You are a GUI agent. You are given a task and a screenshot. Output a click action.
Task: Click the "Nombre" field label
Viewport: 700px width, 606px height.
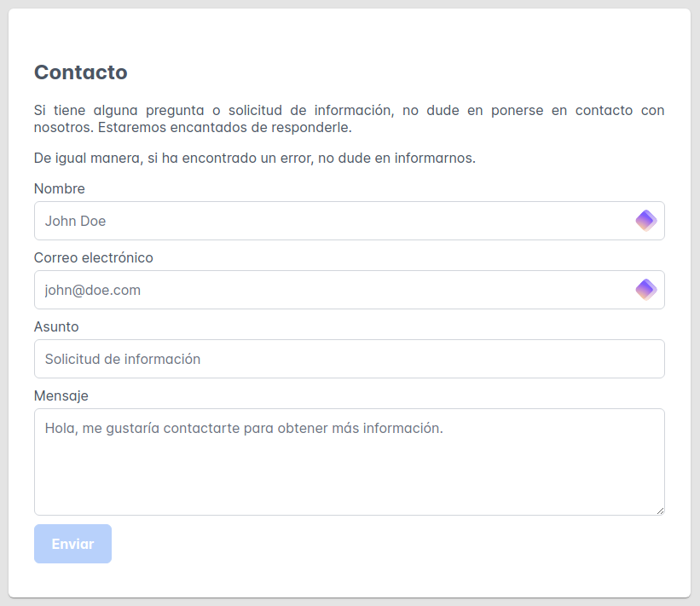click(x=60, y=188)
